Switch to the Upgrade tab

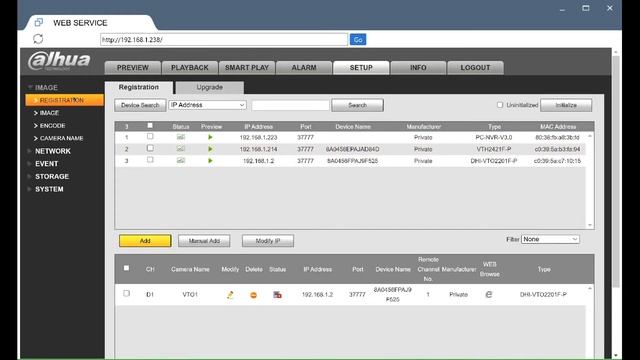point(210,87)
